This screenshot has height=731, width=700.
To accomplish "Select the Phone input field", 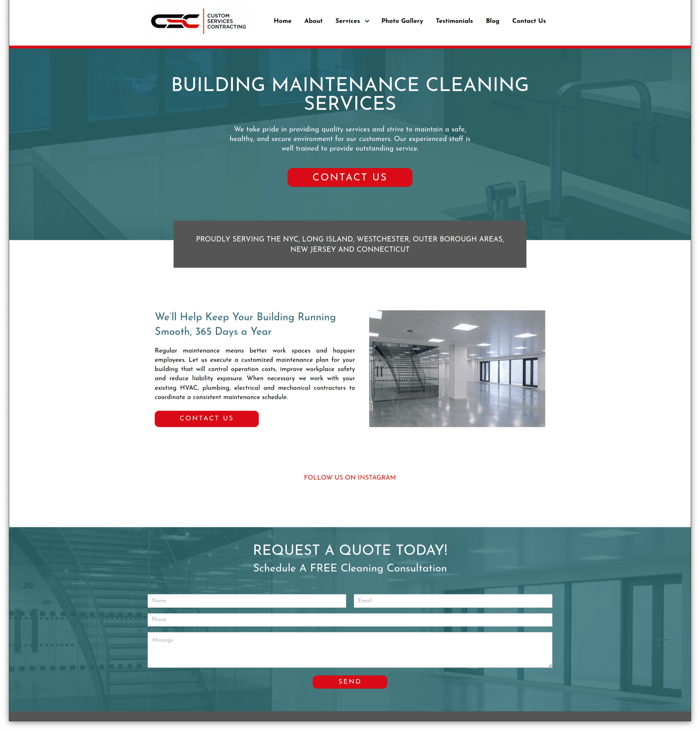I will (x=350, y=620).
